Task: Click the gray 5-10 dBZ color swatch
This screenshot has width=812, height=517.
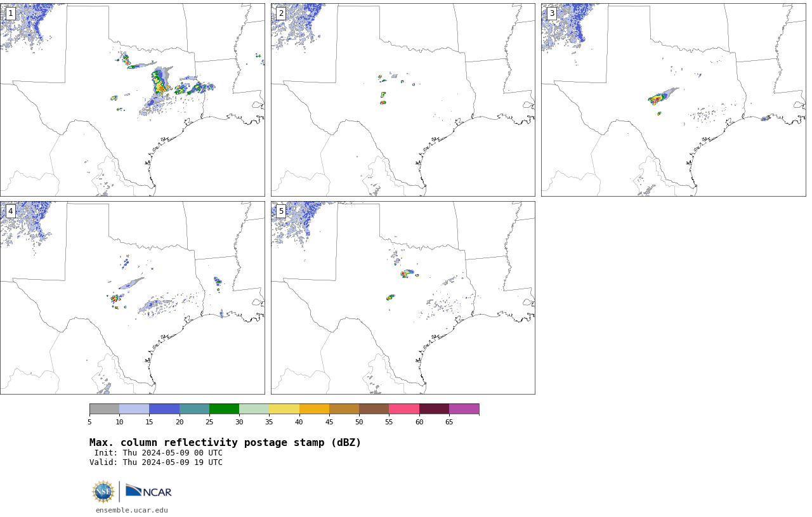Action: coord(104,409)
